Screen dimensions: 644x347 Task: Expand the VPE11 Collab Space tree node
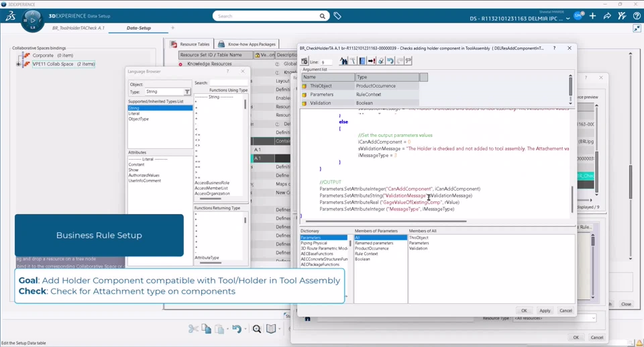coord(19,64)
